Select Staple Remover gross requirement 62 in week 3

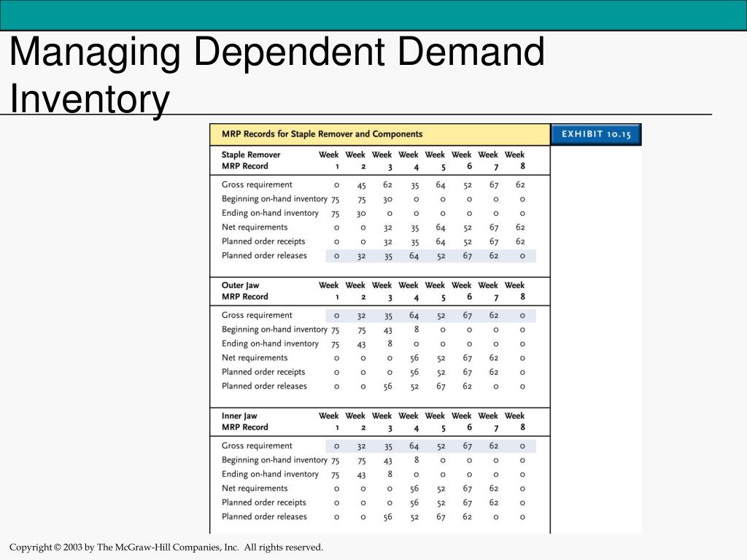click(388, 184)
